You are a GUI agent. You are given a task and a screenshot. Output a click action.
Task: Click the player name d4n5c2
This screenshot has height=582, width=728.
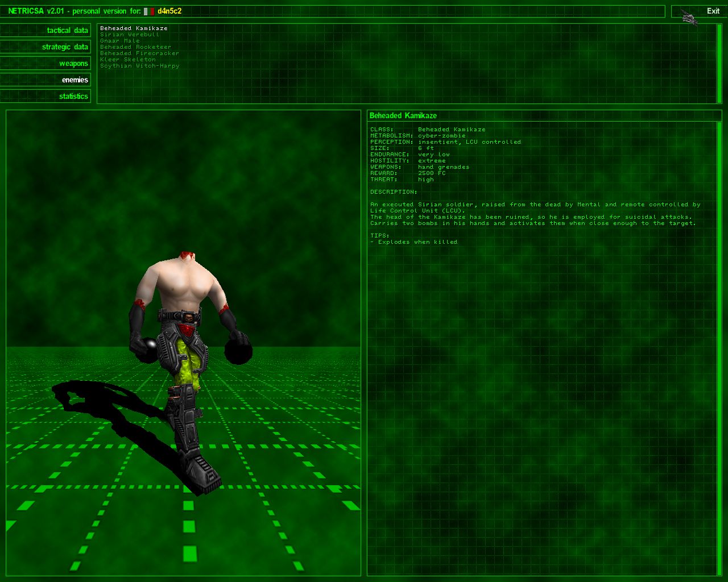click(x=169, y=11)
